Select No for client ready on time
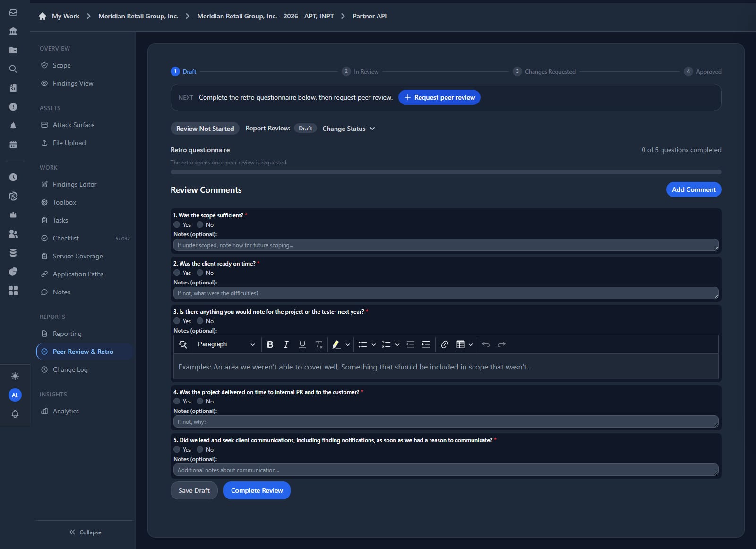 point(200,273)
